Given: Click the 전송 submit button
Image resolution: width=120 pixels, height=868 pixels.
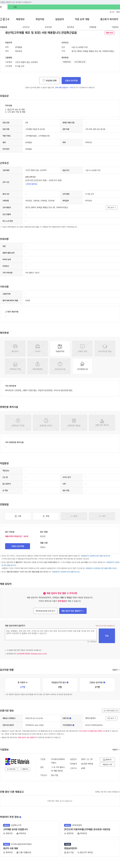Looking at the screenshot, I should point(107,636).
